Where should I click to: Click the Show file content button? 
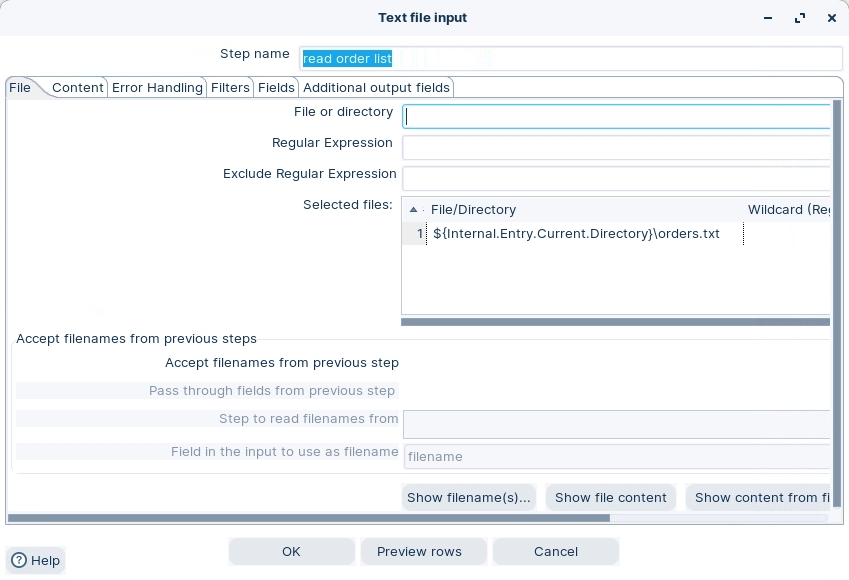(x=610, y=497)
